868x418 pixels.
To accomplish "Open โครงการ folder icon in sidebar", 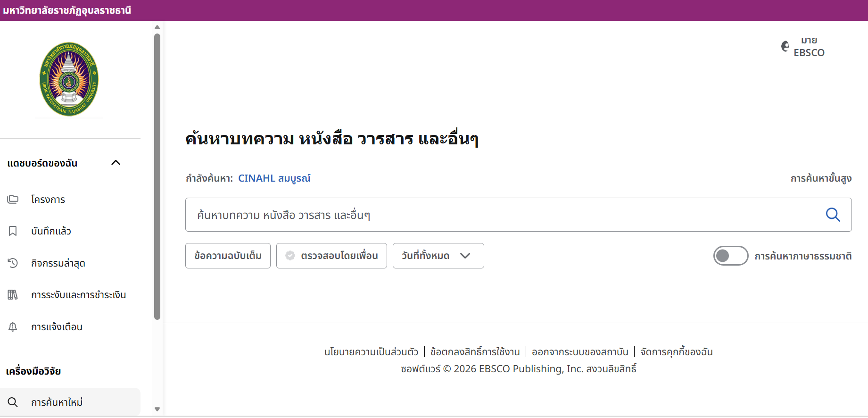I will (13, 199).
